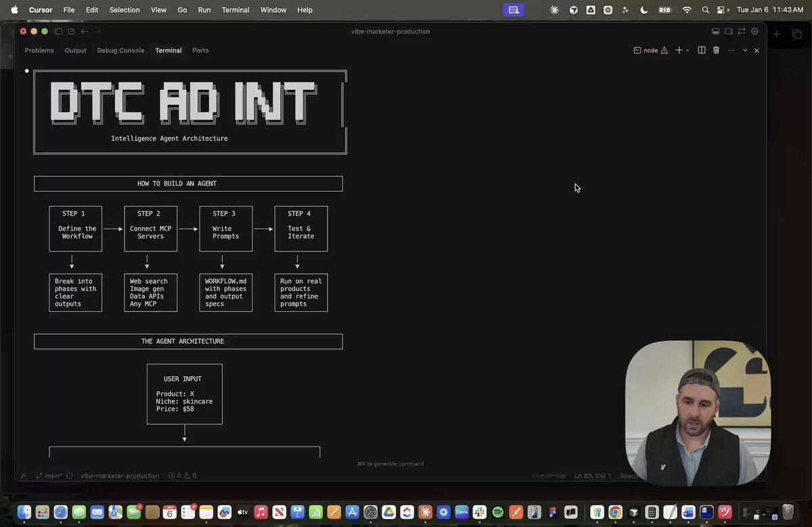Open errors and warnings count in status bar
Image resolution: width=812 pixels, height=527 pixels.
tap(182, 476)
